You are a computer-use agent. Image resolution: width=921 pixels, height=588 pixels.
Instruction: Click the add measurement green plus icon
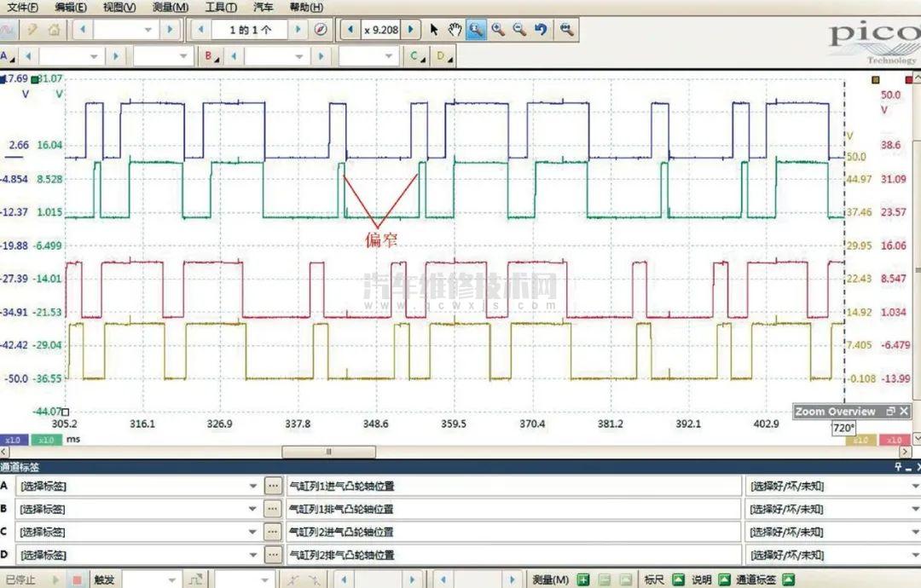coord(583,579)
